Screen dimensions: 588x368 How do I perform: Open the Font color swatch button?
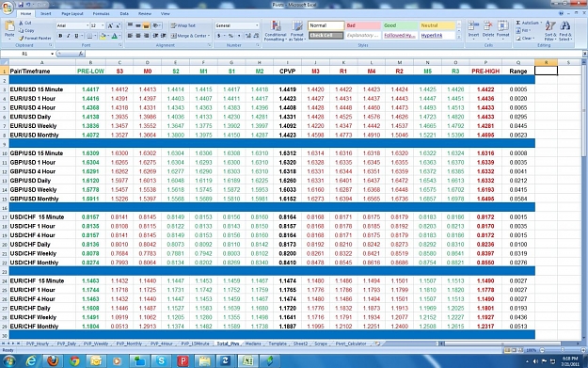[115, 36]
